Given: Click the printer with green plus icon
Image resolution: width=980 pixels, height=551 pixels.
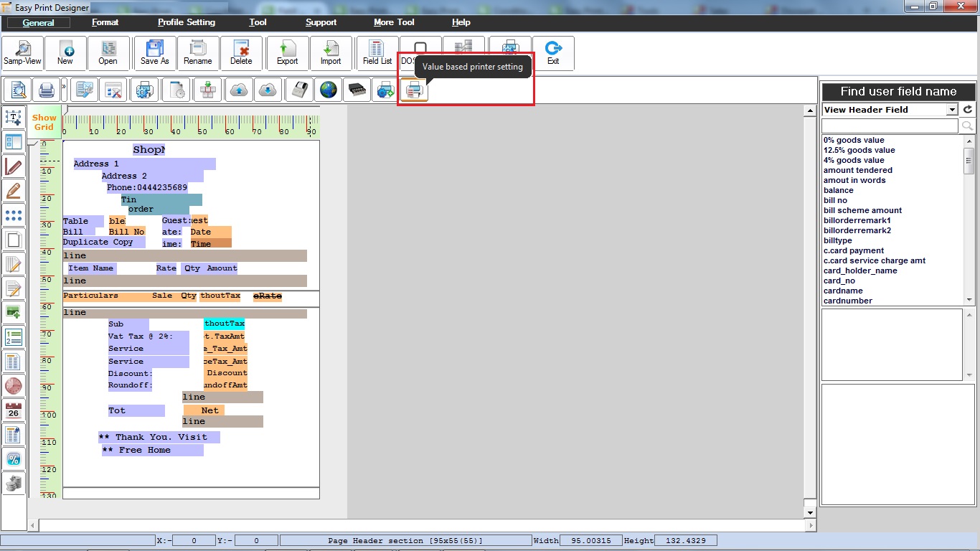Looking at the screenshot, I should (385, 90).
